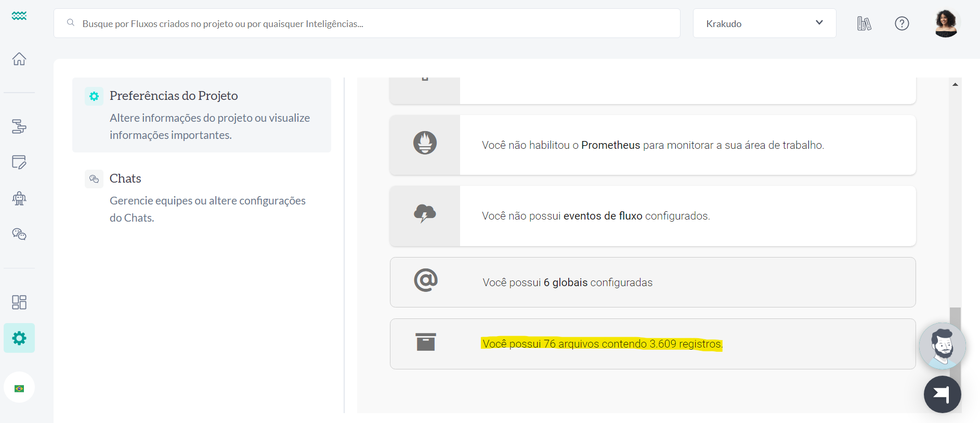Viewport: 980px width, 423px height.
Task: Open the 6 globais configuradas card
Action: (x=652, y=283)
